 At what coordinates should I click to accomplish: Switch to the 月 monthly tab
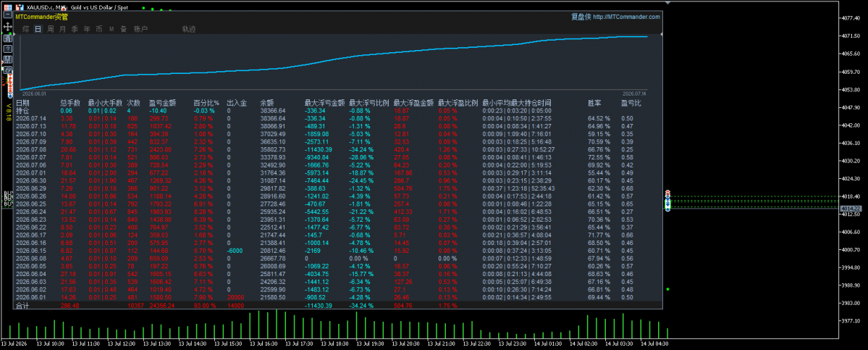[62, 29]
